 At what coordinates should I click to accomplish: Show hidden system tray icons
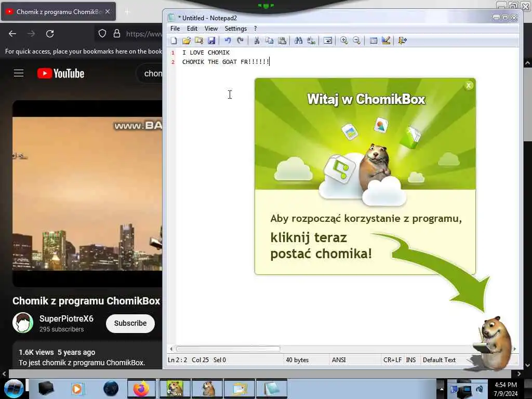coord(442,389)
